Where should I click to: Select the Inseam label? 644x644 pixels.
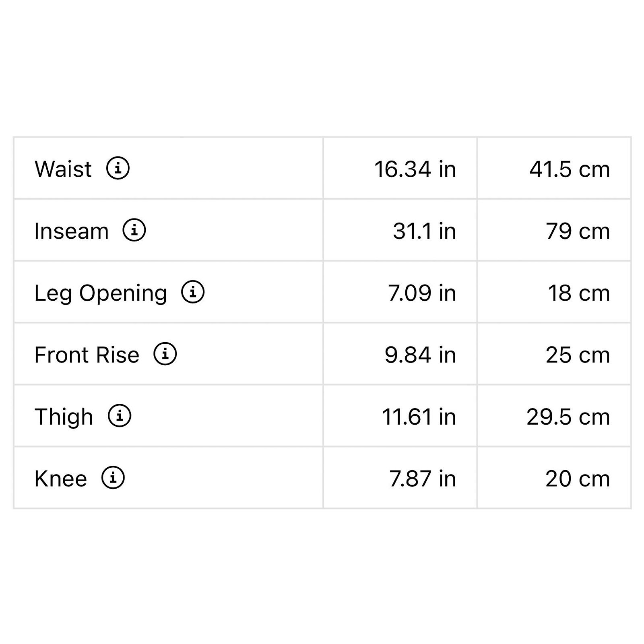click(72, 231)
